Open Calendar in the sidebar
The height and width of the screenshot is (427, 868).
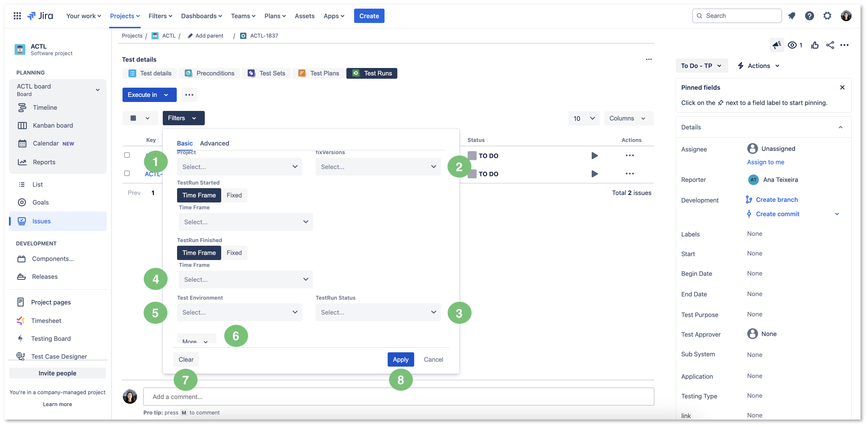coord(46,143)
